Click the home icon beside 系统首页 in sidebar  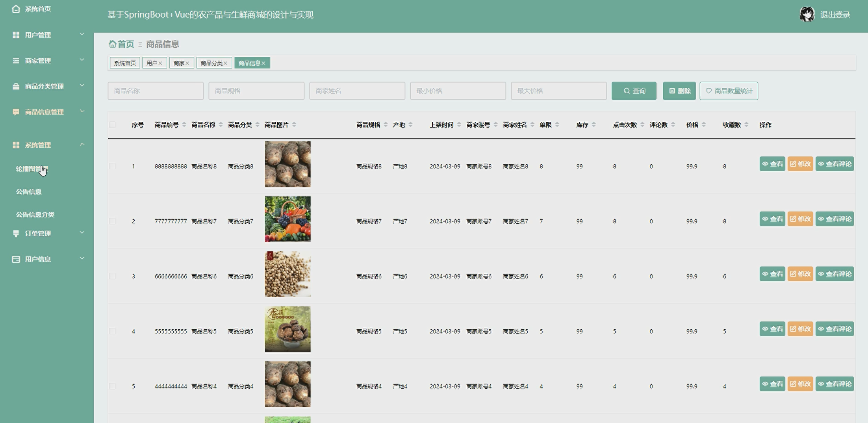(x=16, y=9)
